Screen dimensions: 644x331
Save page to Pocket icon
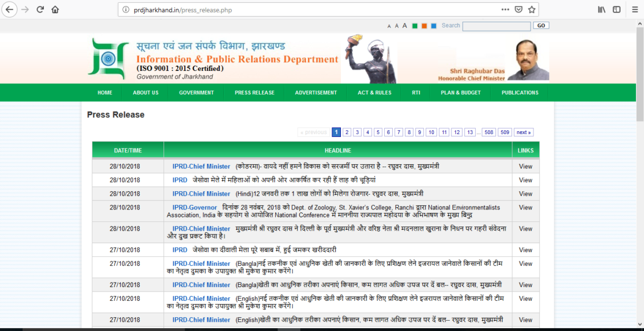pos(519,10)
